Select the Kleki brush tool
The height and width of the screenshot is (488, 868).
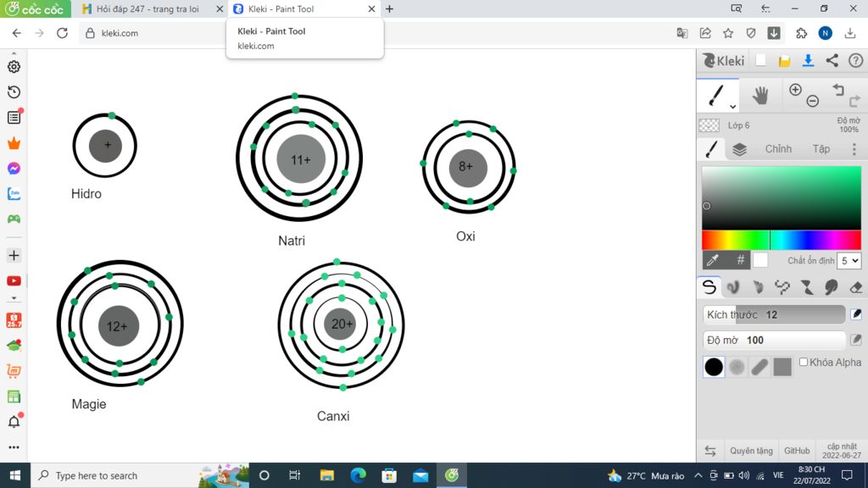click(716, 95)
